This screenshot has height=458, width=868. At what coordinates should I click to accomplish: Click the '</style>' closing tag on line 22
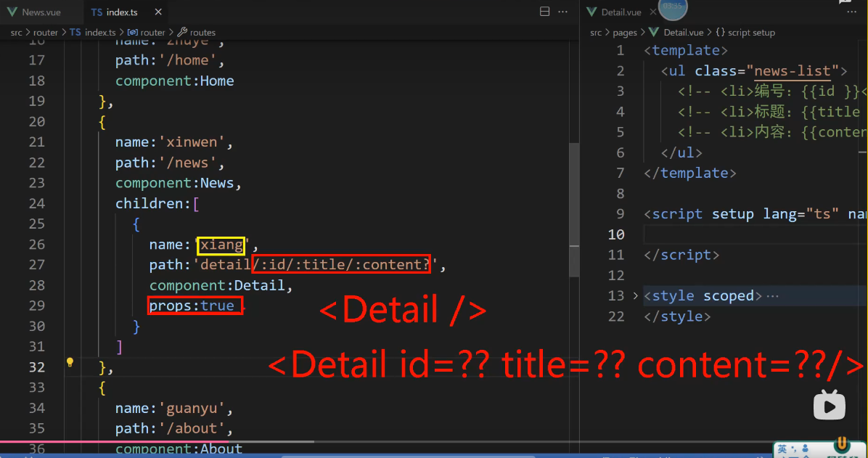[677, 316]
